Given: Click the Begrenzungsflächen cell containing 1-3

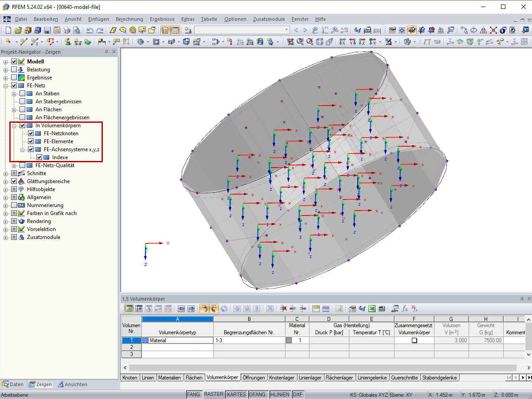Looking at the screenshot, I should point(249,340).
